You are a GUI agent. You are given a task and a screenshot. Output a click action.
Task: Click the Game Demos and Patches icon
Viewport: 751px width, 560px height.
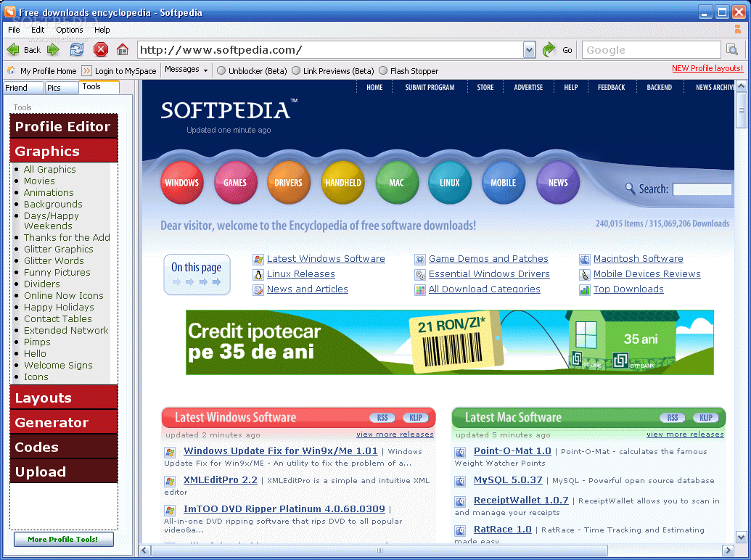click(420, 260)
